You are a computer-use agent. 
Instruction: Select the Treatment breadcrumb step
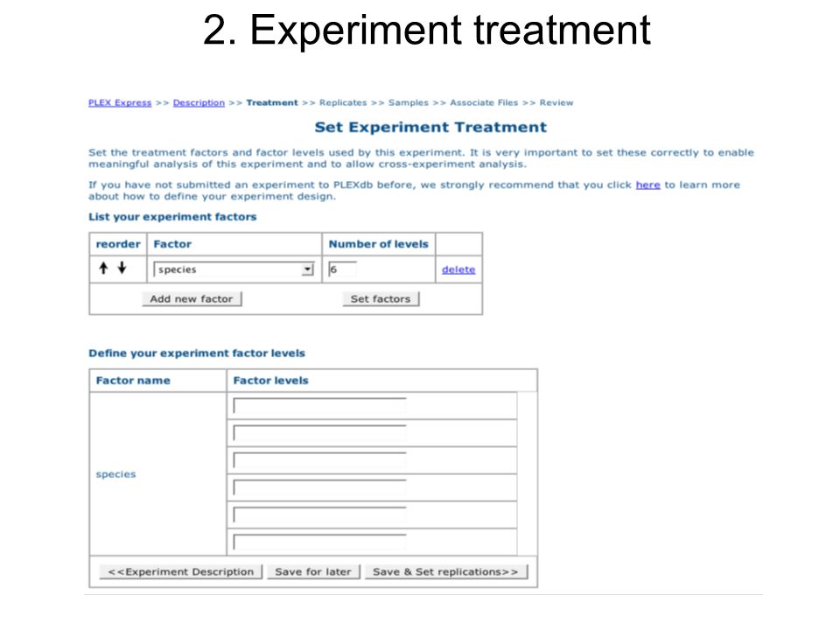pyautogui.click(x=272, y=103)
